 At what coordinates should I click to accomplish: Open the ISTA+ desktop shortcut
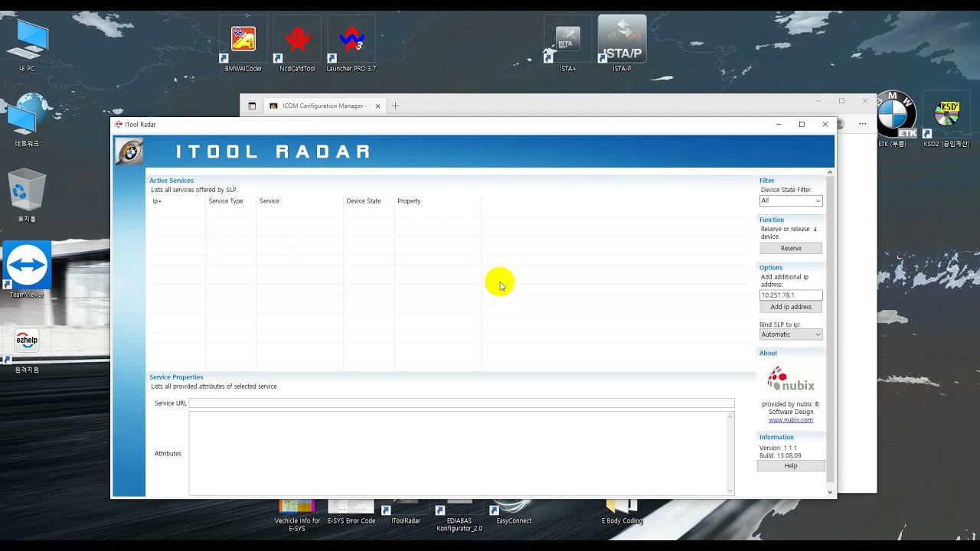click(567, 44)
